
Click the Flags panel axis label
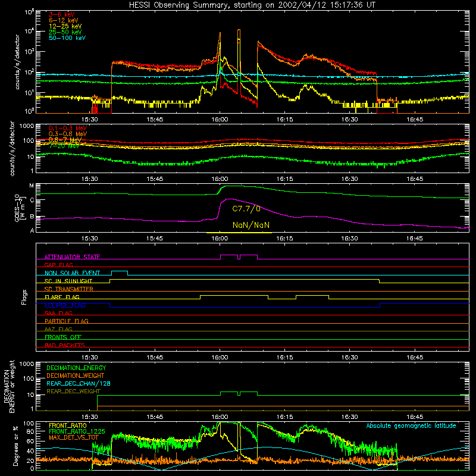[x=24, y=297]
